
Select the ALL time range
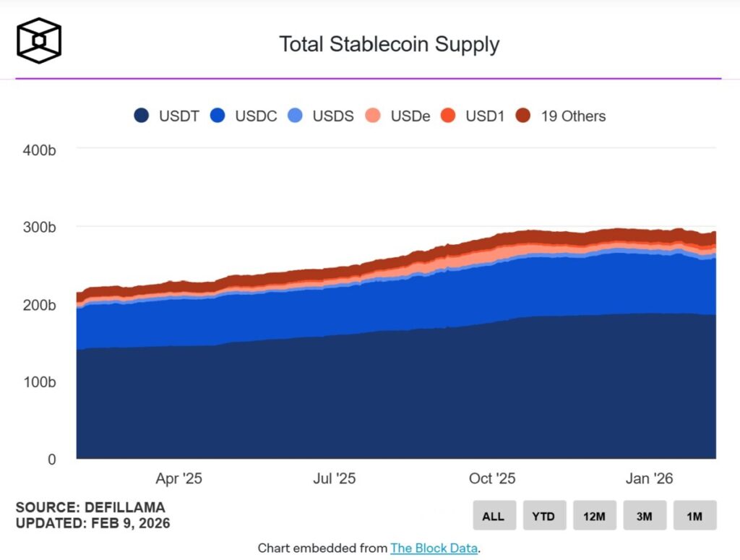click(x=494, y=516)
